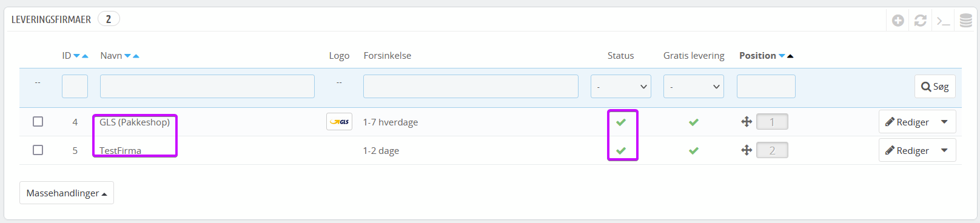This screenshot has width=980, height=223.
Task: Open the Status filter dropdown
Action: coord(621,87)
